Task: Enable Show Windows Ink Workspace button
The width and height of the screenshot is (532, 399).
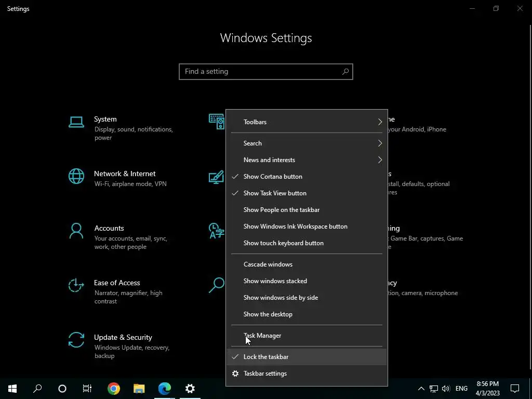Action: pyautogui.click(x=307, y=227)
